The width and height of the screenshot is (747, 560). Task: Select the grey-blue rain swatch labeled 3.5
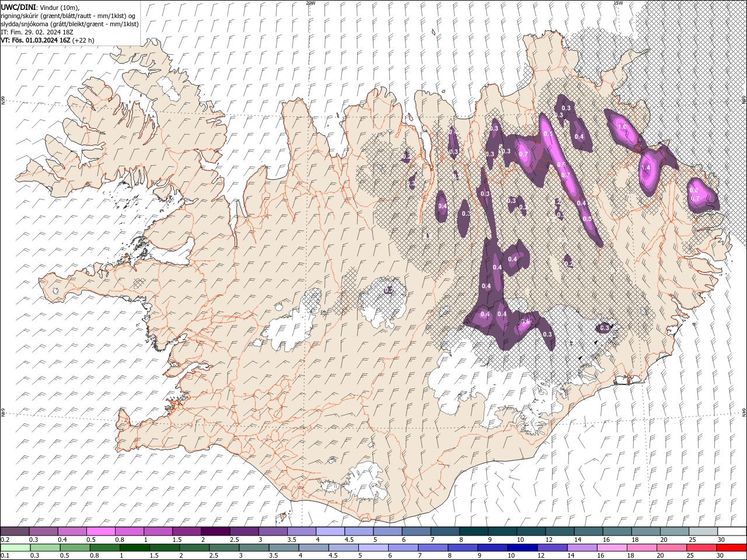(x=284, y=548)
